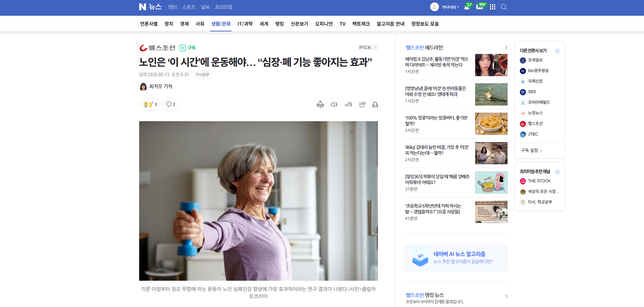644x307 pixels.
Task: Print the article using printer icon
Action: 375,104
